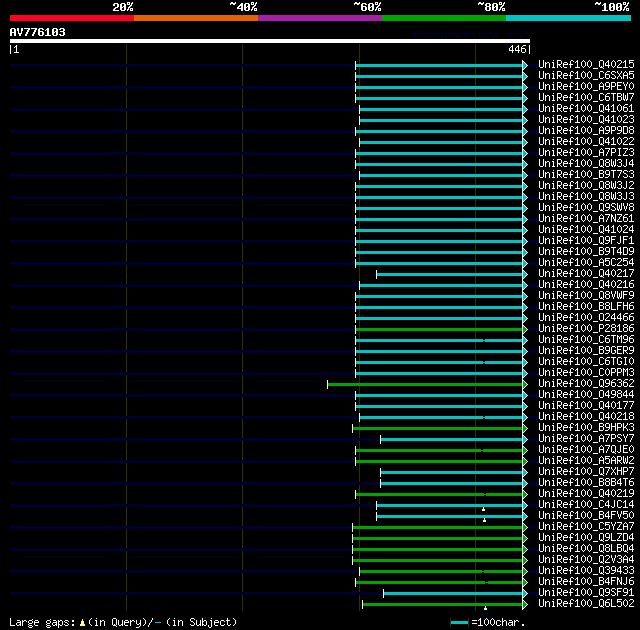Open hit UniRef100_Q40218

tap(586, 417)
